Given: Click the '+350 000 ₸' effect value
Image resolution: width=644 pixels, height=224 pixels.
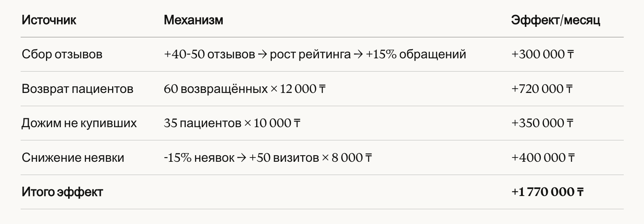Looking at the screenshot, I should (542, 123).
